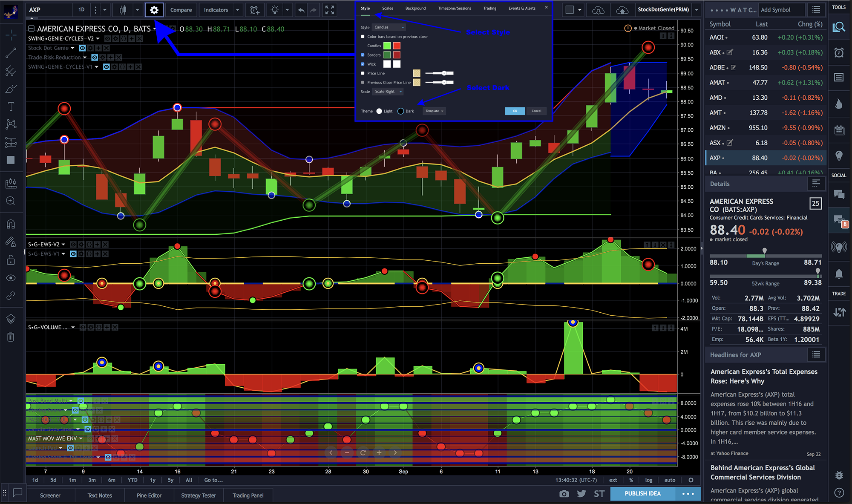
Task: Choose the text annotation tool
Action: 11,106
